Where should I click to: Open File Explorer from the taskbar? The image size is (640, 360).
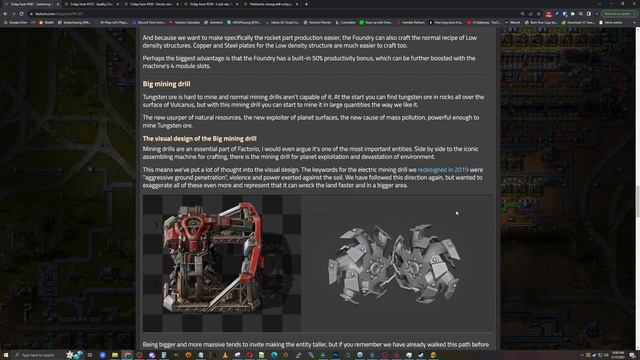[115, 355]
